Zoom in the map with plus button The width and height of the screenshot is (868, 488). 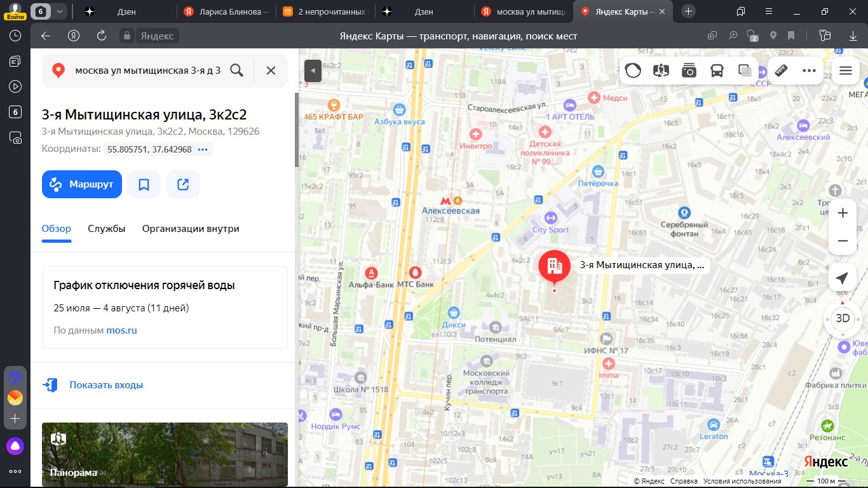point(843,213)
